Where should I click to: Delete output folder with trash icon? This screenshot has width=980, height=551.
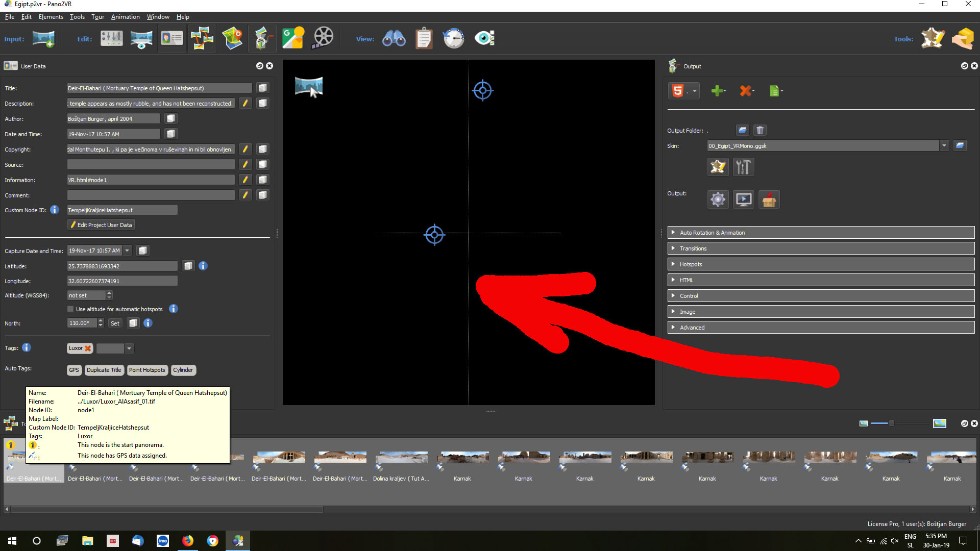coord(760,130)
